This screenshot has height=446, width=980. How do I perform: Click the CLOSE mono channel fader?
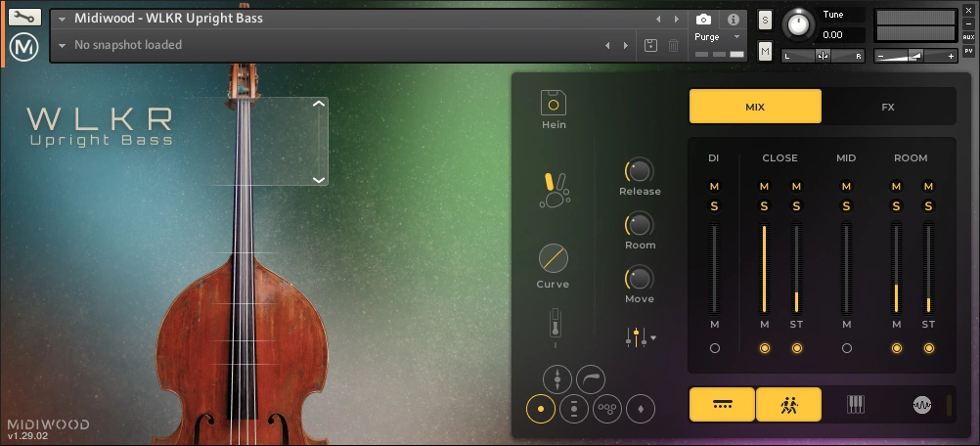pos(764,267)
